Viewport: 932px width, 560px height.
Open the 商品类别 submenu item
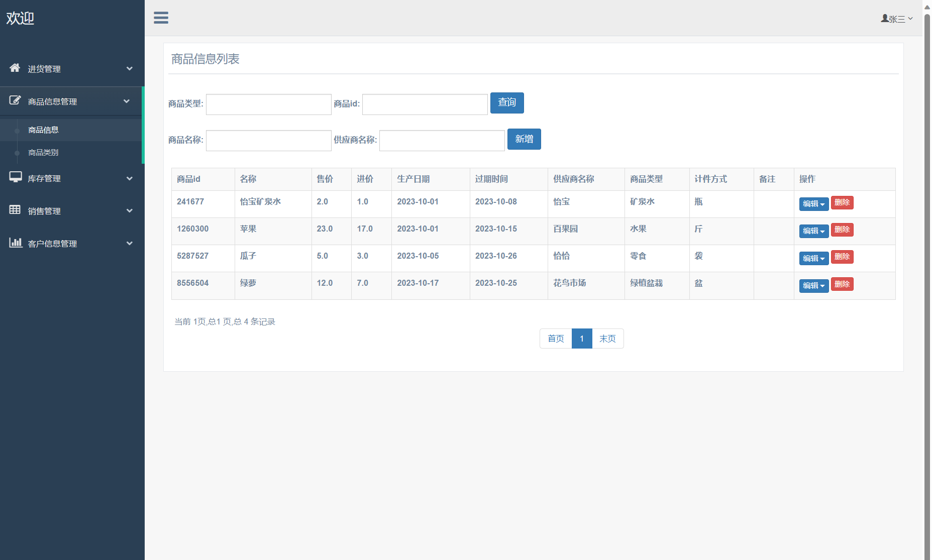tap(43, 153)
